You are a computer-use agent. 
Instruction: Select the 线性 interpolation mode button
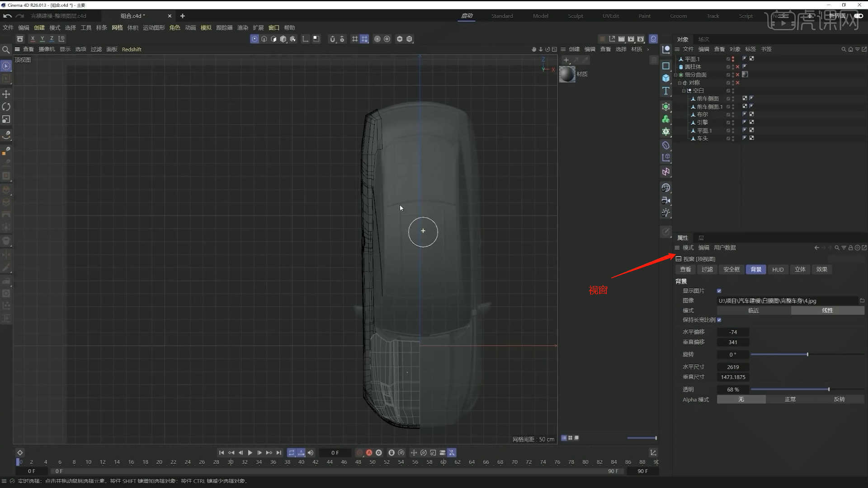coord(827,310)
